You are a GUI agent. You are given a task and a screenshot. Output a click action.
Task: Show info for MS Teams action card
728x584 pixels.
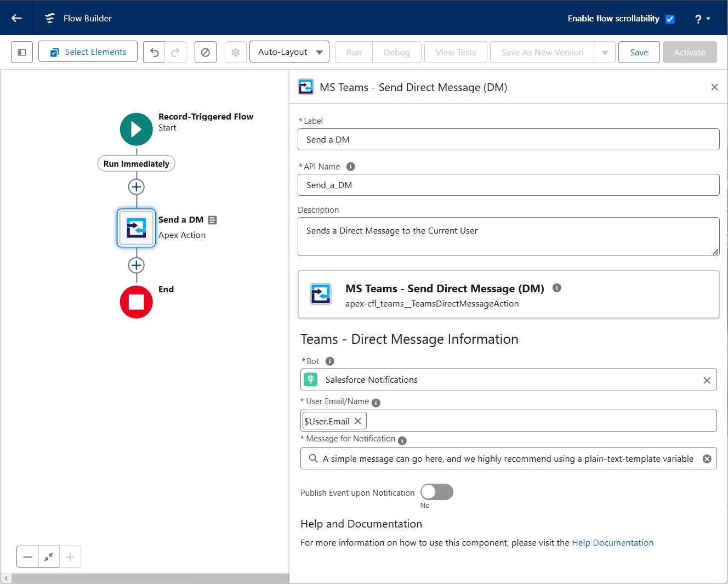pyautogui.click(x=557, y=288)
